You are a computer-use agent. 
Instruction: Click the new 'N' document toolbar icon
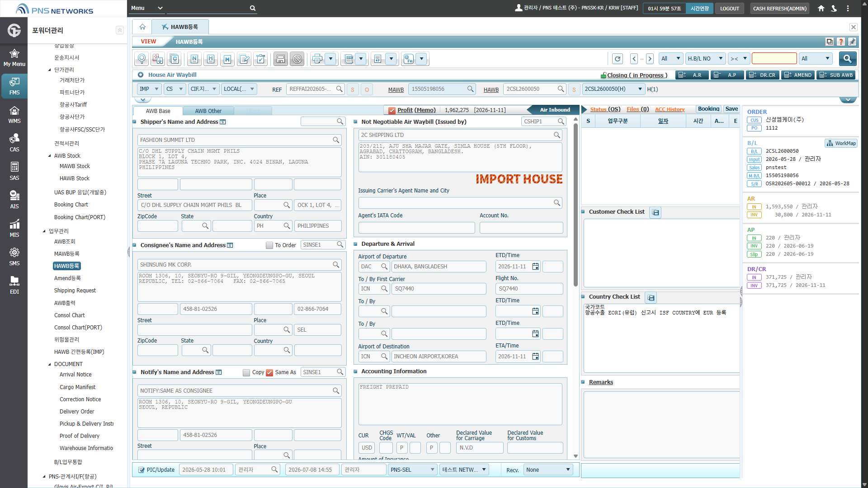[x=194, y=59]
